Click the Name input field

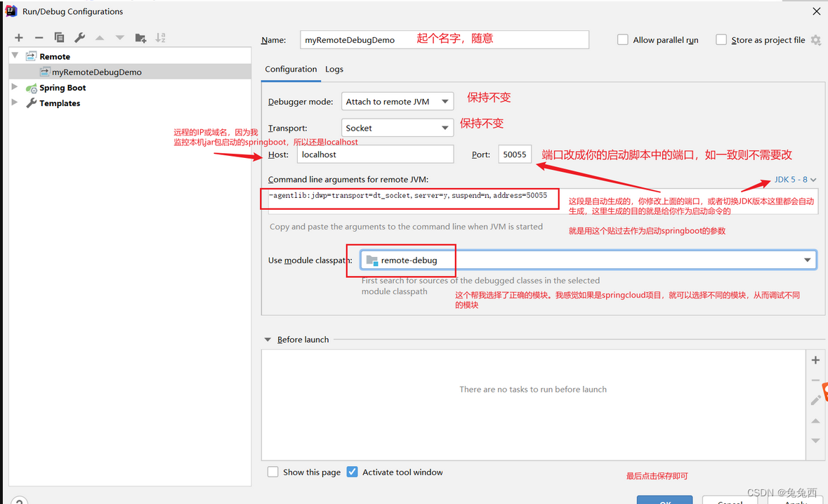pos(445,39)
